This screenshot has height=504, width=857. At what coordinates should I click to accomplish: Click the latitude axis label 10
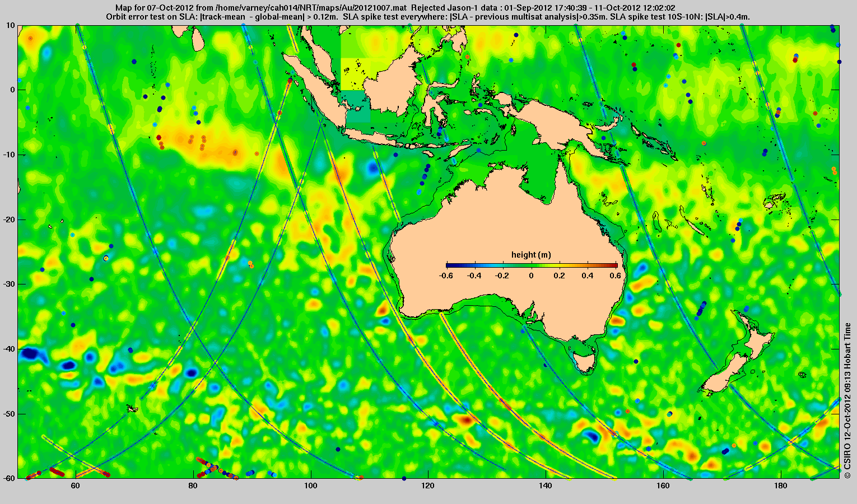pyautogui.click(x=10, y=25)
